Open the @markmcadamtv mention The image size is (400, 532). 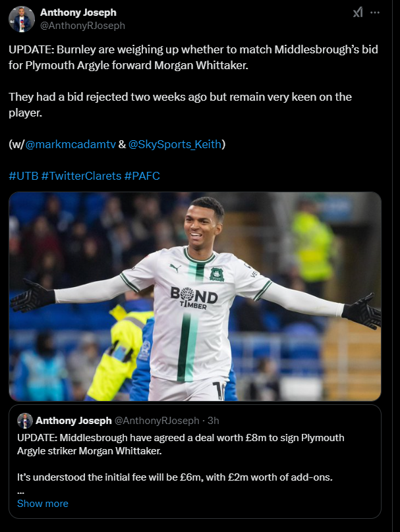tap(71, 144)
